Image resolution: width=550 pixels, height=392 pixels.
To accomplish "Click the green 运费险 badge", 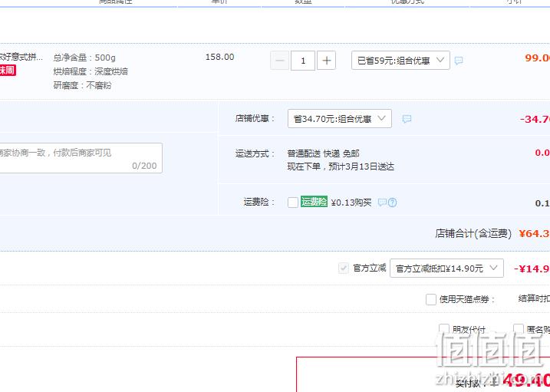I will pyautogui.click(x=314, y=202).
